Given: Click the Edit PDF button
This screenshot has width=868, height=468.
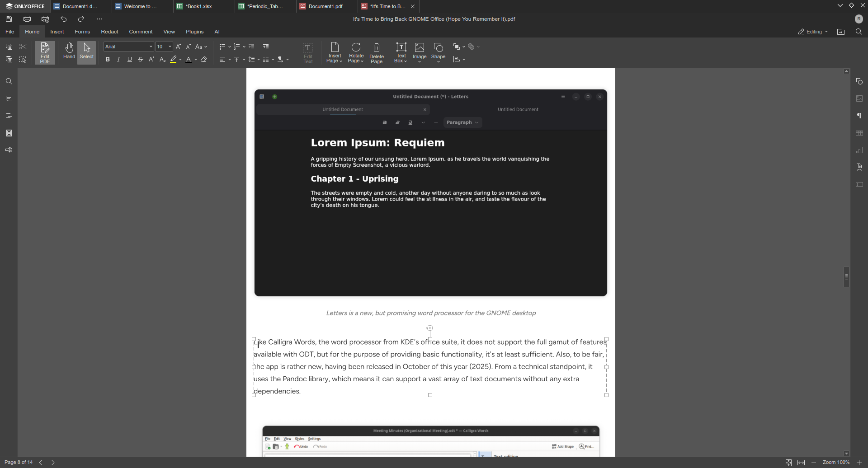Looking at the screenshot, I should [x=45, y=53].
